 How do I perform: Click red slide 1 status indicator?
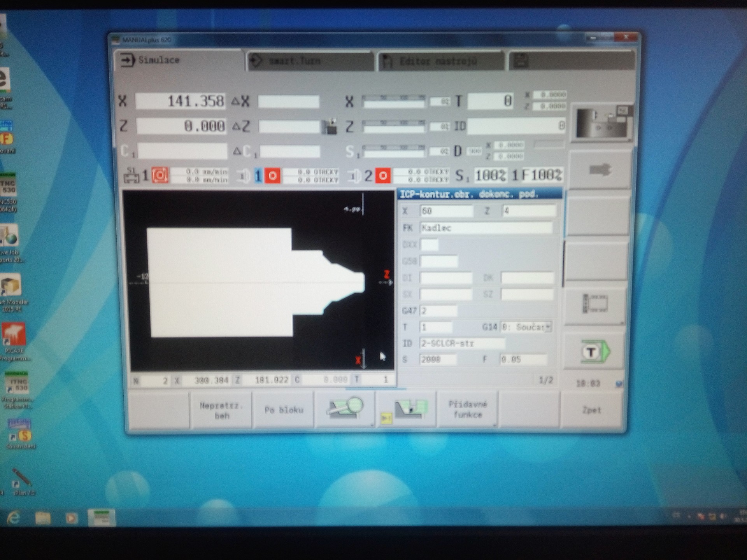click(160, 175)
